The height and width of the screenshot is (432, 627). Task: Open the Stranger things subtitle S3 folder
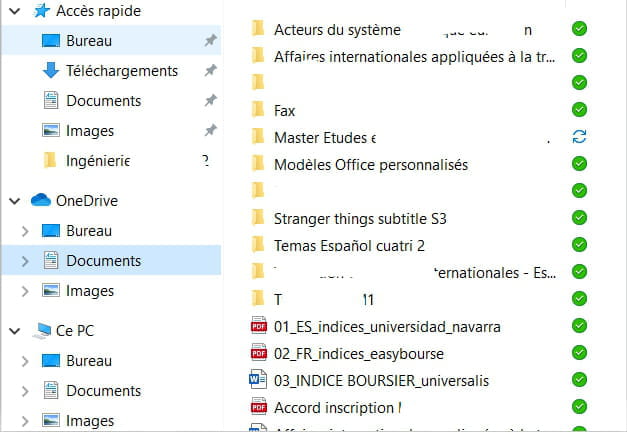(x=360, y=217)
